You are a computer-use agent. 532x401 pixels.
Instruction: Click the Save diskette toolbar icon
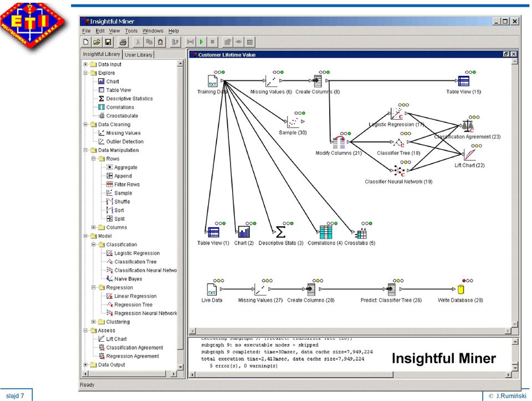pos(108,42)
